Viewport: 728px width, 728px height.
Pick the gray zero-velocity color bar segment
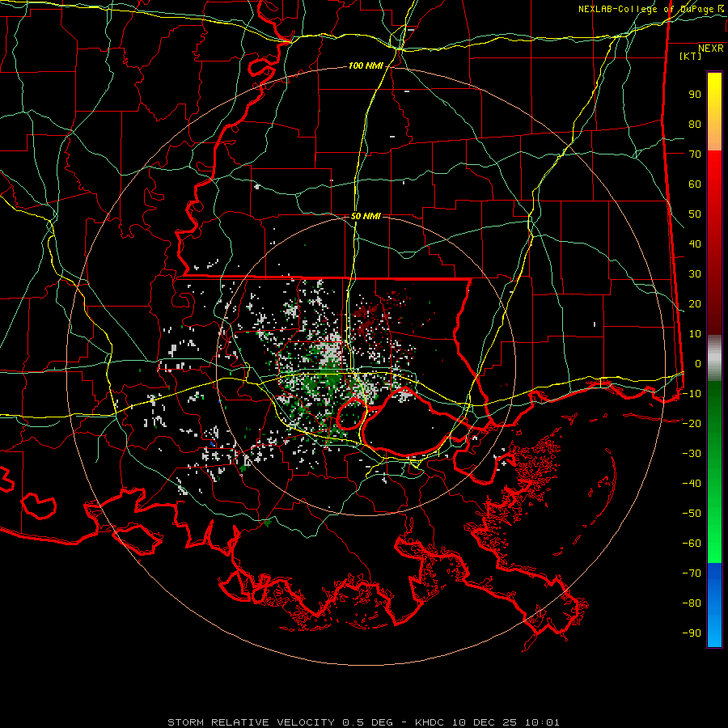[714, 358]
